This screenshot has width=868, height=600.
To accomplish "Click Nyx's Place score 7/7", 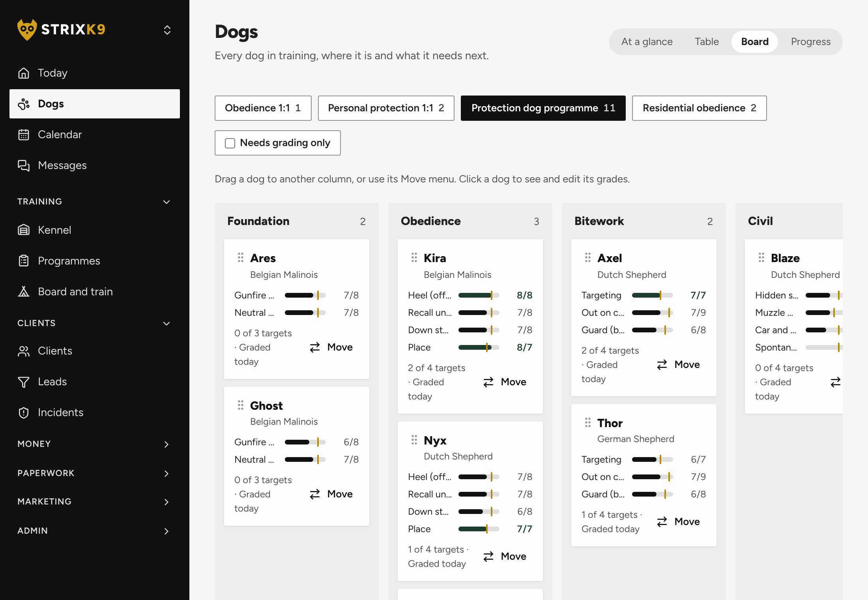I will point(524,529).
